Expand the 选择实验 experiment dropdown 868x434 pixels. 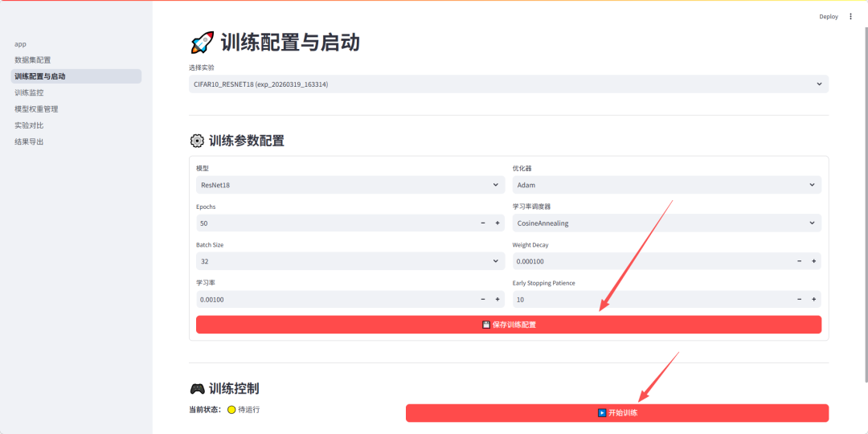(508, 84)
